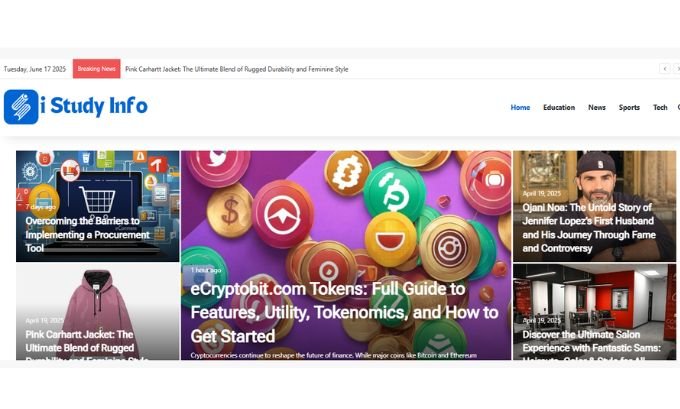Click the i Study Info site title
Screen dimensions: 680x409
point(94,106)
